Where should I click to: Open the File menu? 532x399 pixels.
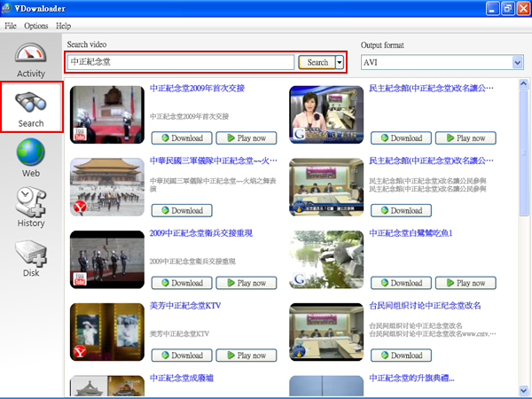11,26
